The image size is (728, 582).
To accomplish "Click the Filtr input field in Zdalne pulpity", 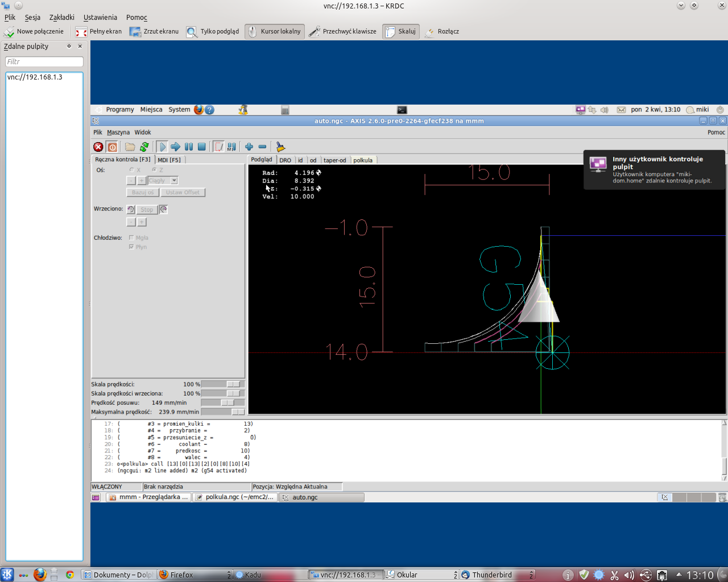I will [44, 61].
